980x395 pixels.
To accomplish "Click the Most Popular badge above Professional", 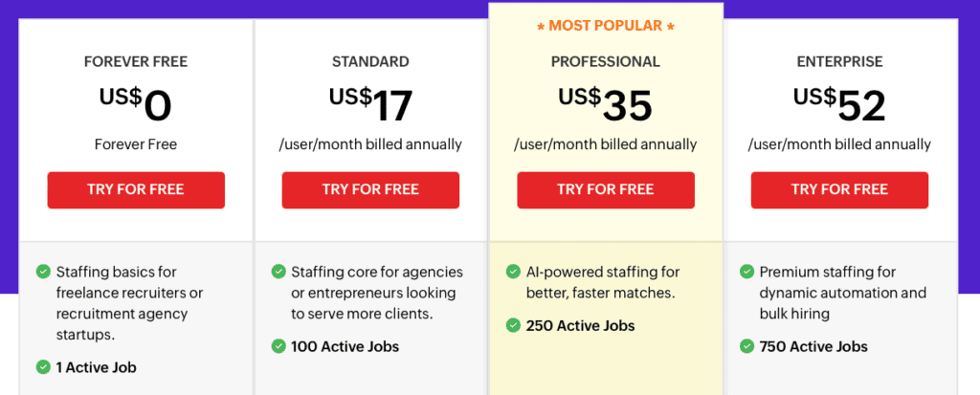I will pyautogui.click(x=606, y=25).
